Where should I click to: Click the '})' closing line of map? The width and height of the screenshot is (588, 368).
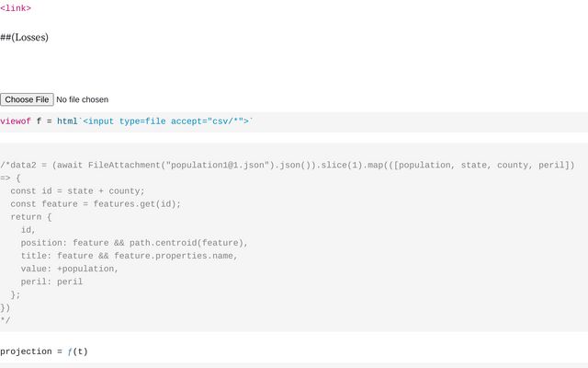(x=6, y=307)
